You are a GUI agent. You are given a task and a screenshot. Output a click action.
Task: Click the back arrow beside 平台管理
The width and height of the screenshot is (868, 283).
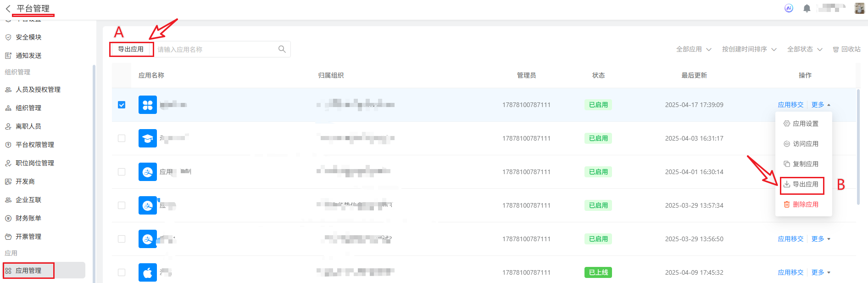click(x=8, y=9)
